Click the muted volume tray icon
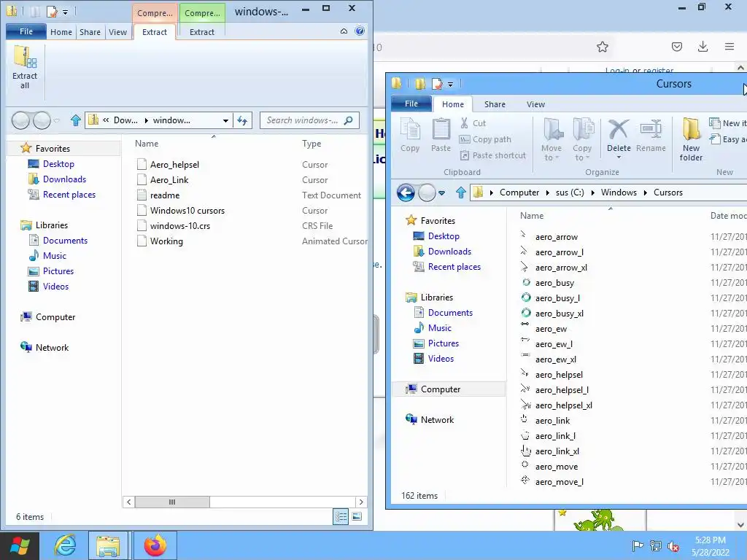 click(673, 546)
